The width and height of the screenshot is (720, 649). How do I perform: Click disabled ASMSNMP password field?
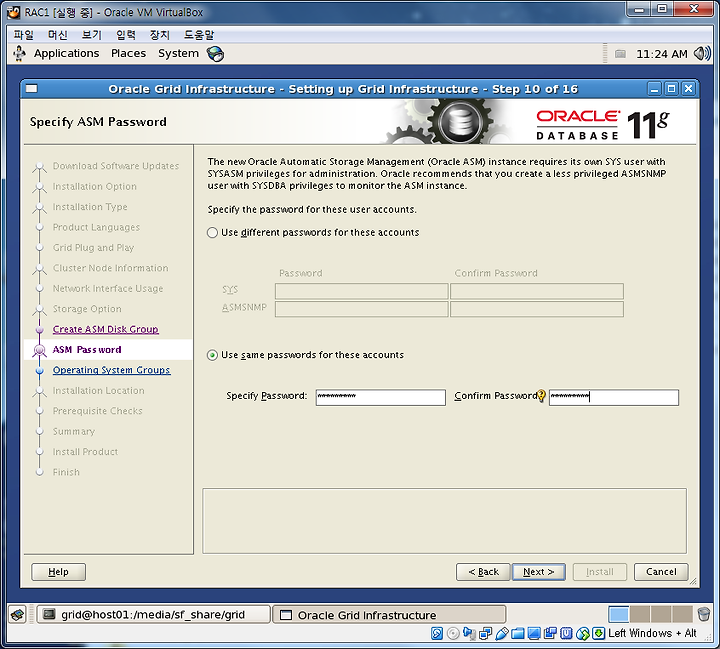click(x=361, y=309)
